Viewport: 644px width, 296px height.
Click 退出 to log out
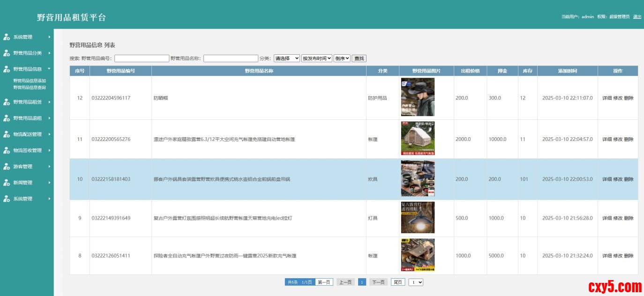pyautogui.click(x=637, y=17)
